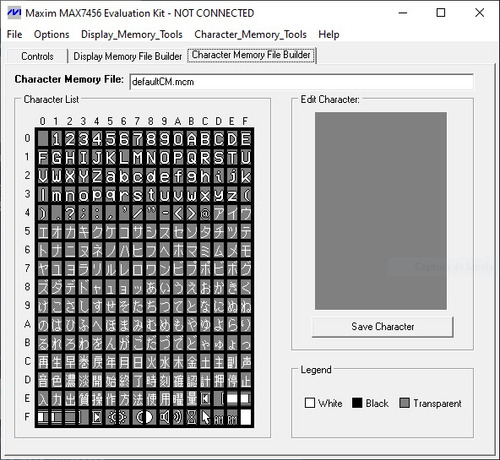The image size is (500, 460).
Task: Click the Black legend swatch
Action: tap(357, 403)
